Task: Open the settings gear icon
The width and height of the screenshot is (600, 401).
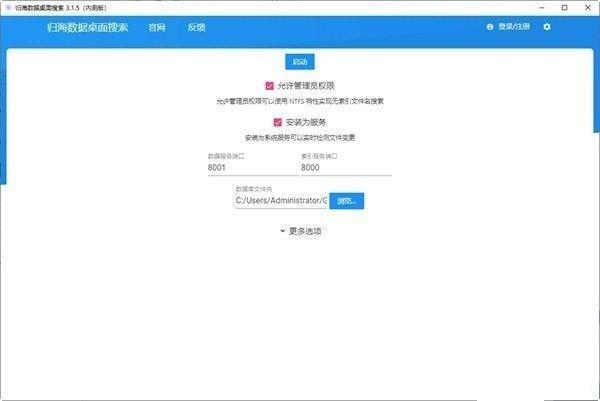Action: (x=547, y=27)
